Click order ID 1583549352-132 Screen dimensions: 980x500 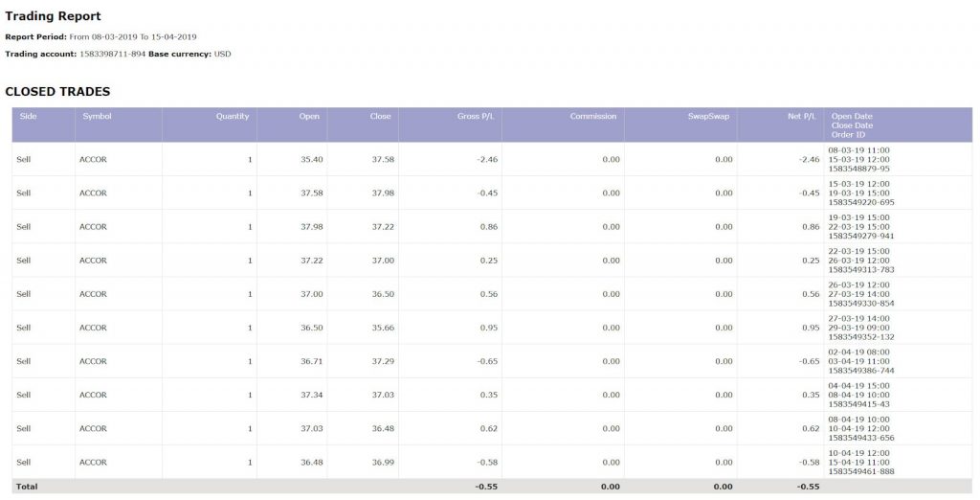(861, 337)
